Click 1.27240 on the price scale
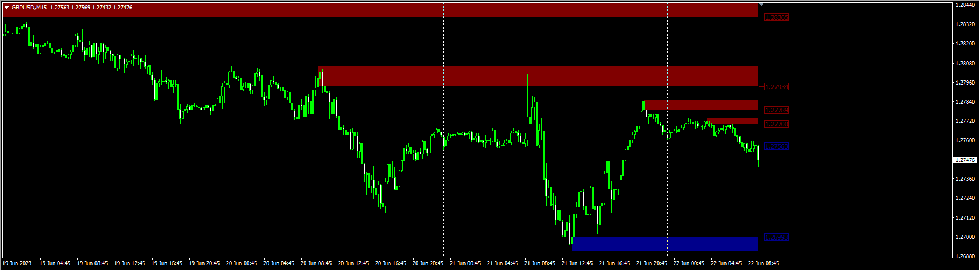980x271 pixels. tap(966, 198)
